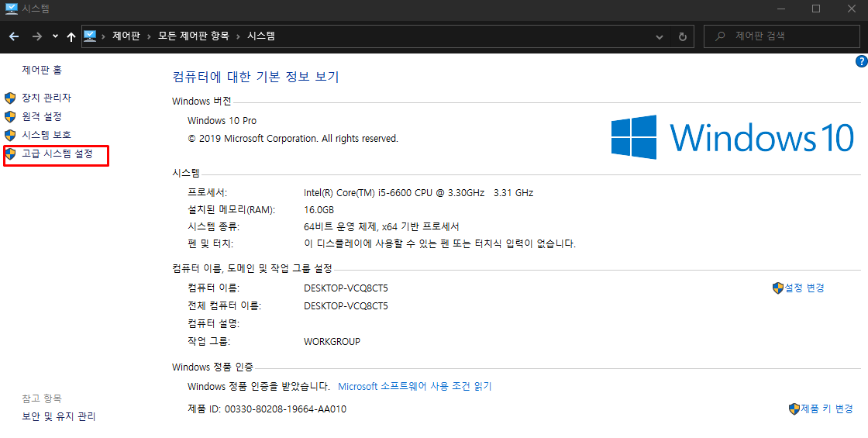Image resolution: width=868 pixels, height=438 pixels.
Task: Open 원격 설정 link
Action: coord(42,116)
